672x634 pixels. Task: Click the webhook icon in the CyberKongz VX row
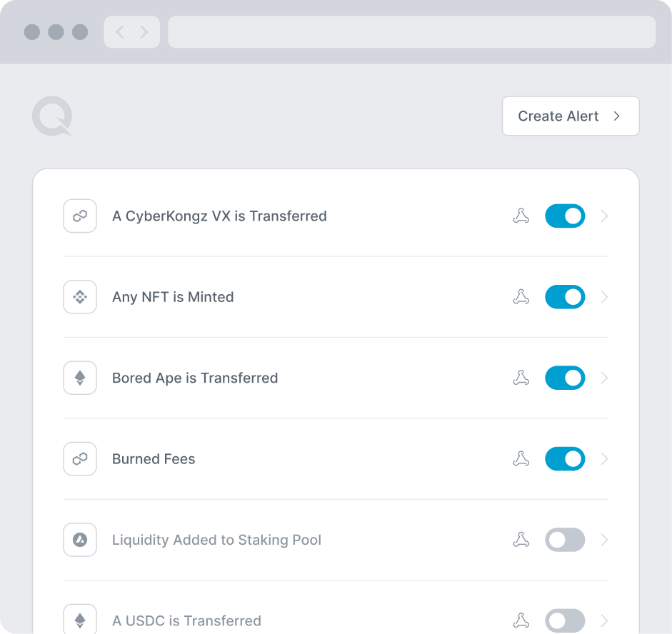[x=521, y=216]
